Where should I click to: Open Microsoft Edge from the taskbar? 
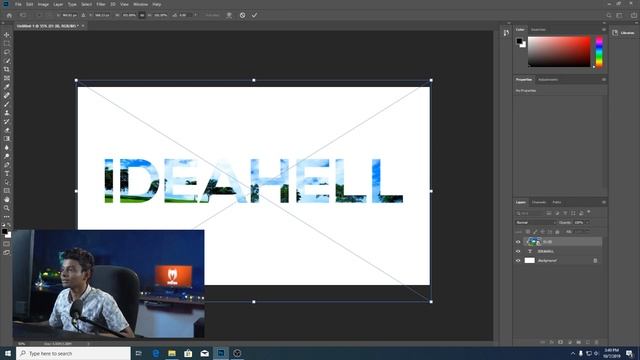(x=156, y=353)
